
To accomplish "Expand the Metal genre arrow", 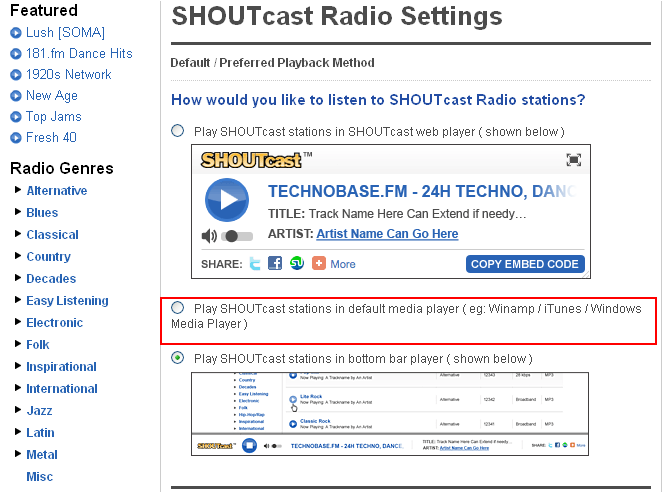I will pyautogui.click(x=18, y=454).
